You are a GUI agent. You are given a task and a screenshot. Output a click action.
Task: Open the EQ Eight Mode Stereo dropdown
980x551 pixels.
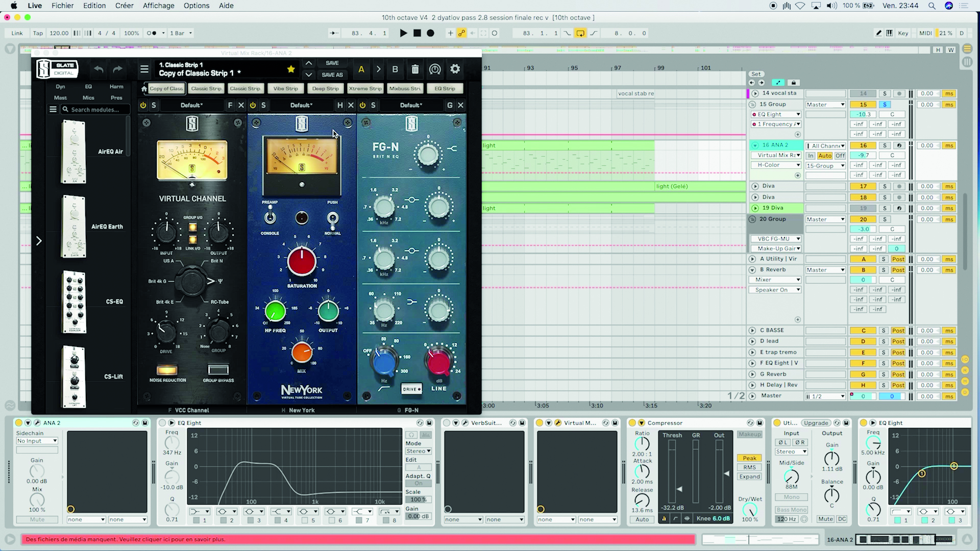tap(419, 451)
